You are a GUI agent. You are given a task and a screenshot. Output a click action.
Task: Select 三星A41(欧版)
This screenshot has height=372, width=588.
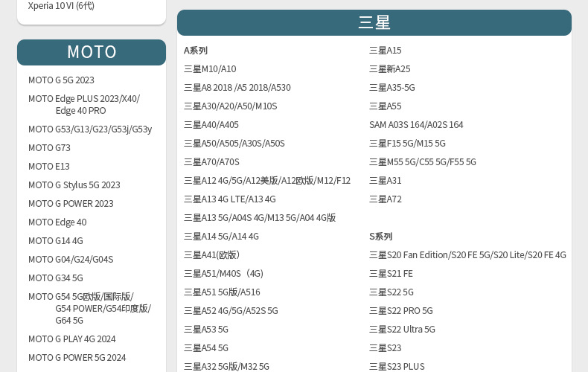[x=211, y=255]
